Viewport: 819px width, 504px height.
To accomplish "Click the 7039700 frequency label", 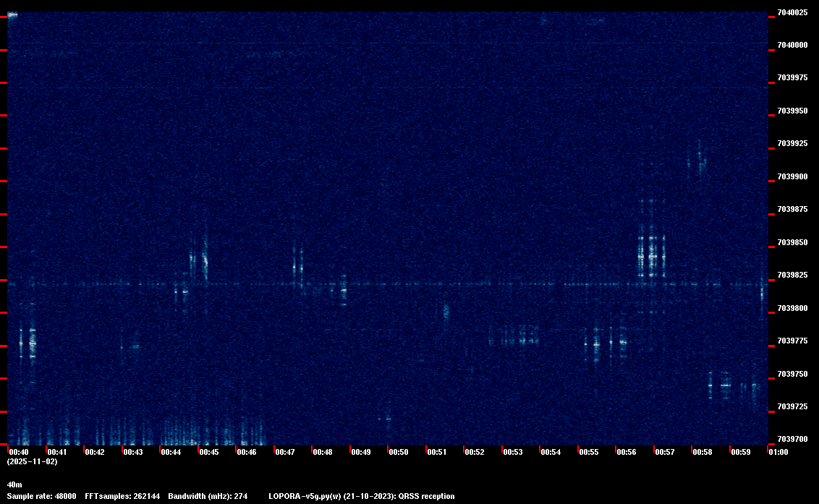I will [792, 439].
